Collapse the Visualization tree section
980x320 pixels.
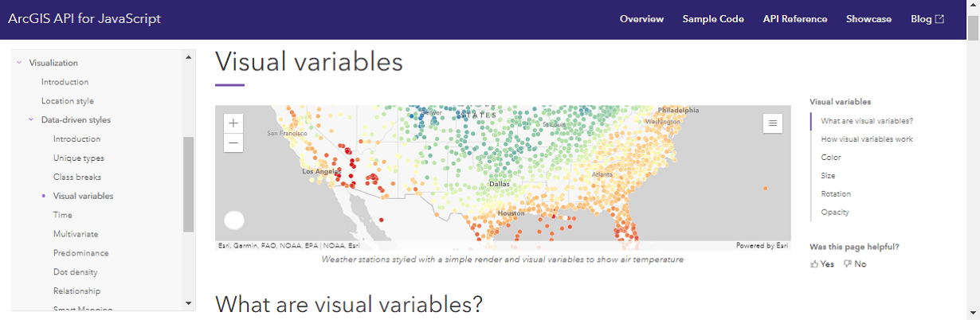tap(19, 63)
